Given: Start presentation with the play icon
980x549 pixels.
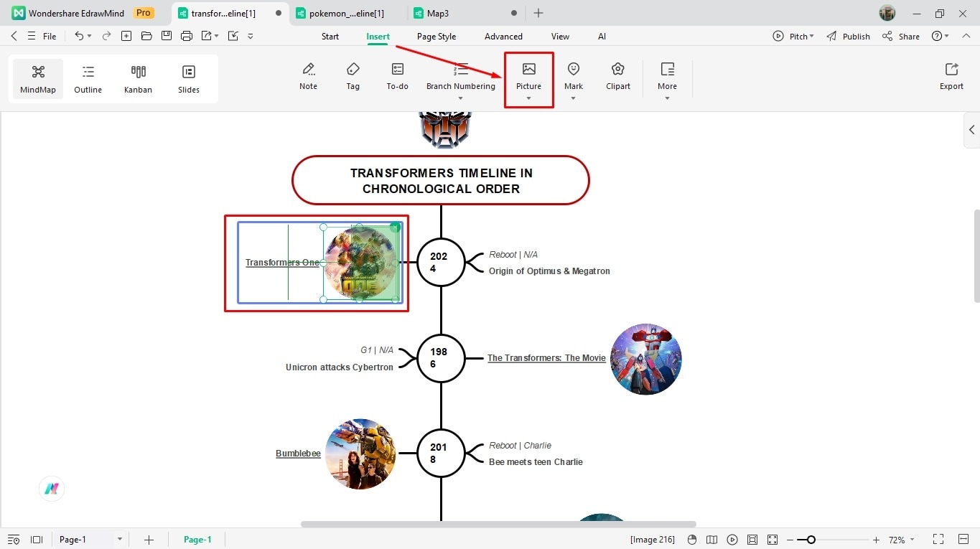Looking at the screenshot, I should [732, 540].
